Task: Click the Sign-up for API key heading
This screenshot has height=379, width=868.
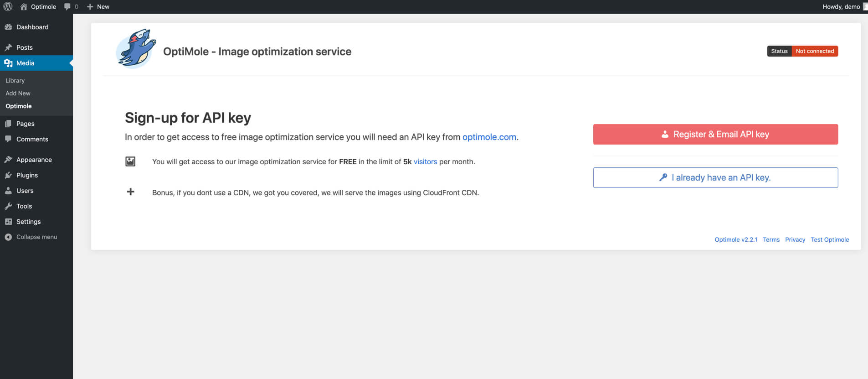Action: pos(188,118)
